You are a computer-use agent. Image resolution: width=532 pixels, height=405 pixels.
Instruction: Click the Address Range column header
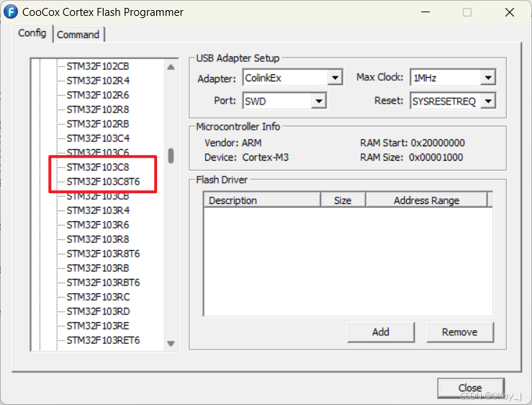[426, 200]
